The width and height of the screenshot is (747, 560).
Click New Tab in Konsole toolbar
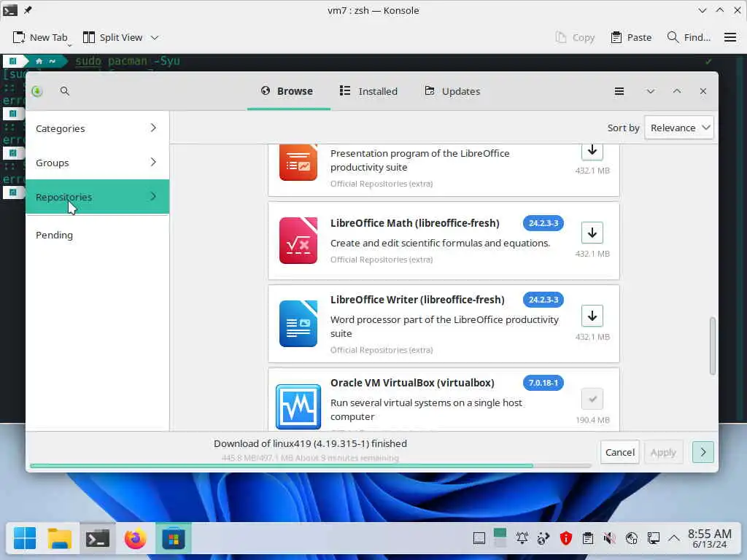coord(41,37)
